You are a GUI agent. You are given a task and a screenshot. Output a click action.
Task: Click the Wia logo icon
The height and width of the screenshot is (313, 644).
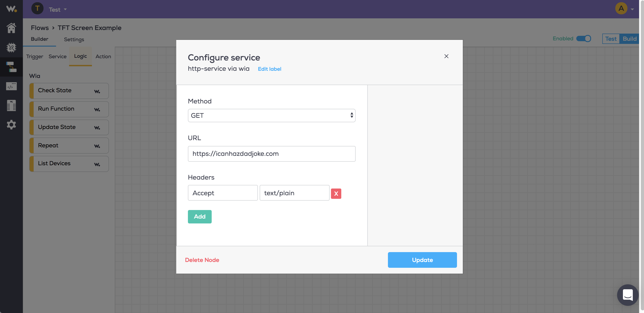pyautogui.click(x=11, y=9)
